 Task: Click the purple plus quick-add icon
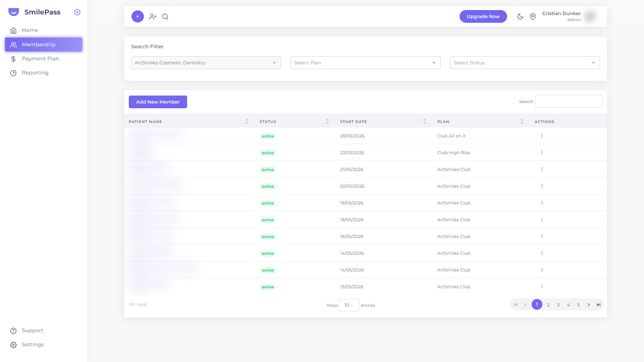coord(138,16)
